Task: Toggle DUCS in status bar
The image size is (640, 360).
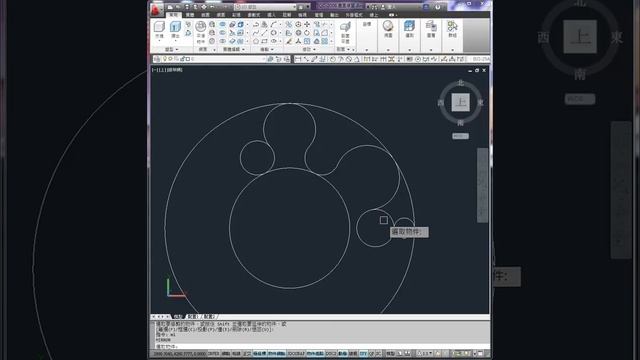Action: [331, 353]
